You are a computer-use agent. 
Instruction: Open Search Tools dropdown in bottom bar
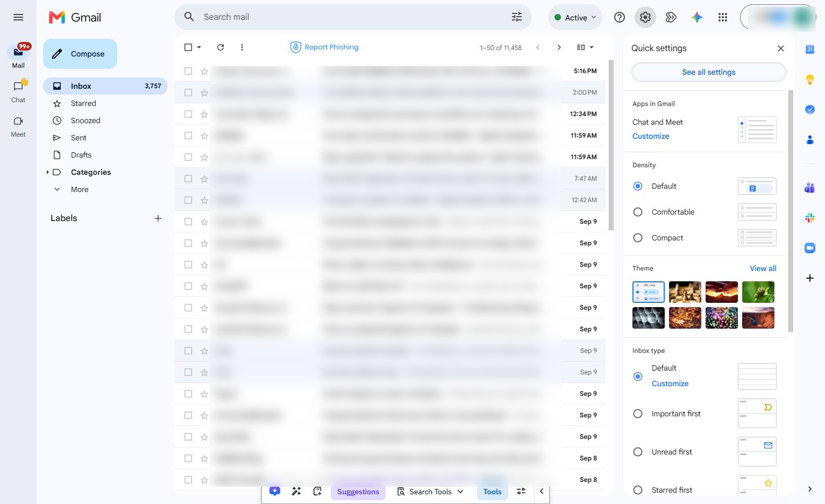pos(430,492)
